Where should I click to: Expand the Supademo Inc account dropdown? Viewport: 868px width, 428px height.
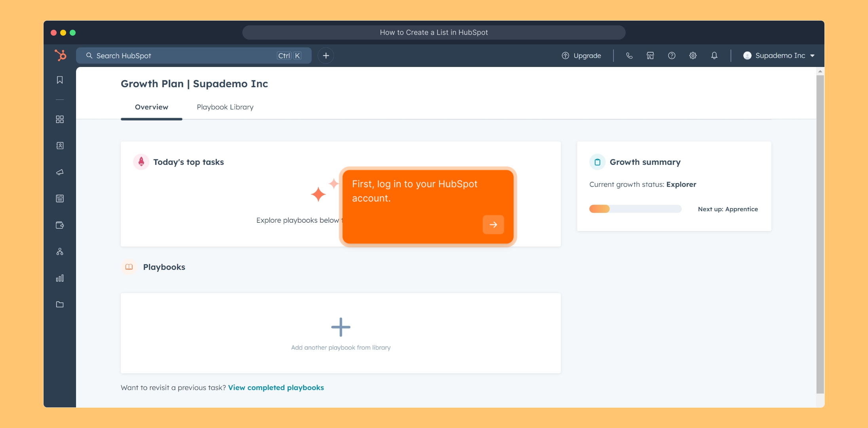click(779, 55)
